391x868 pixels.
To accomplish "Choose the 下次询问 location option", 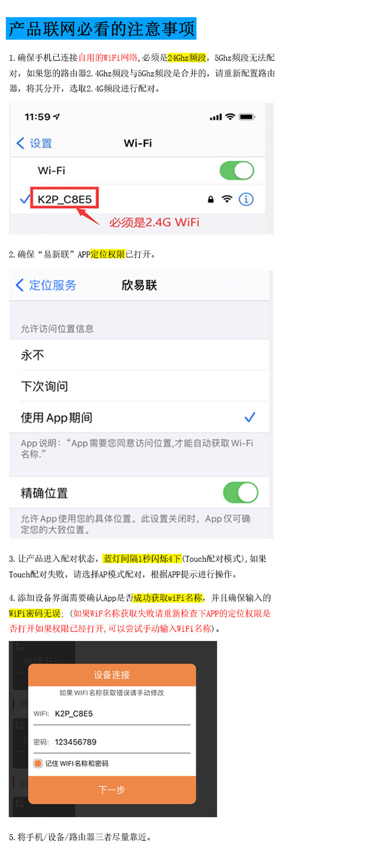I will [x=139, y=386].
